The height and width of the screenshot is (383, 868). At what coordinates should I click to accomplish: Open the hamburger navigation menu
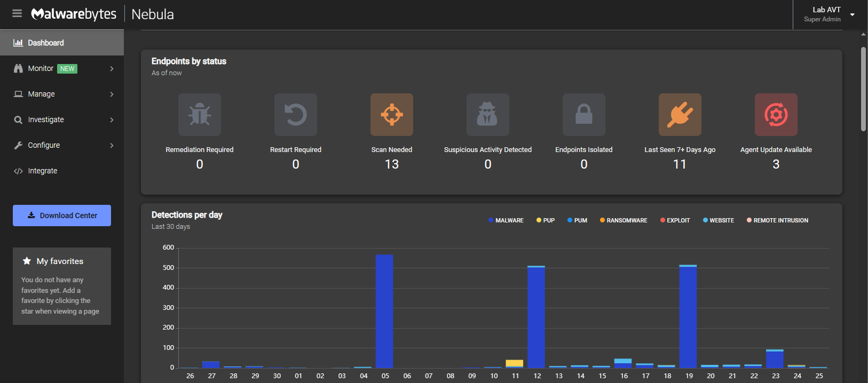tap(17, 14)
